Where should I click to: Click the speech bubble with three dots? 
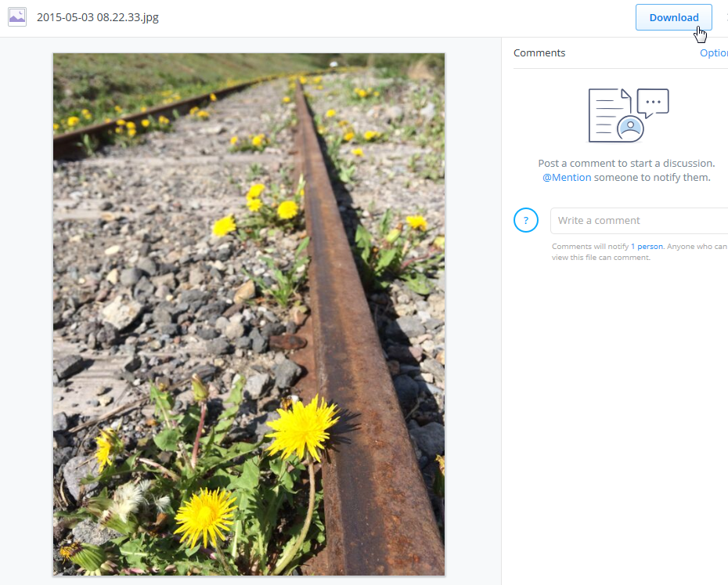point(653,103)
